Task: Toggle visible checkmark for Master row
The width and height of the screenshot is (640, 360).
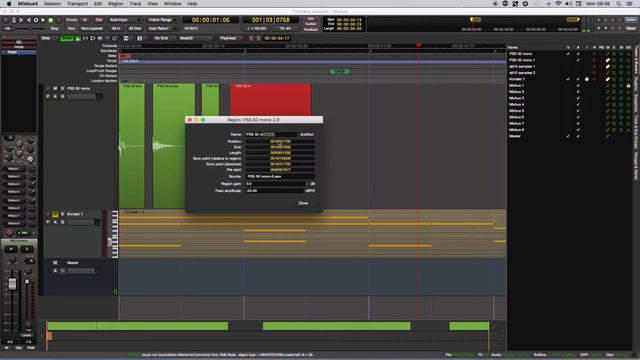Action: (x=568, y=136)
